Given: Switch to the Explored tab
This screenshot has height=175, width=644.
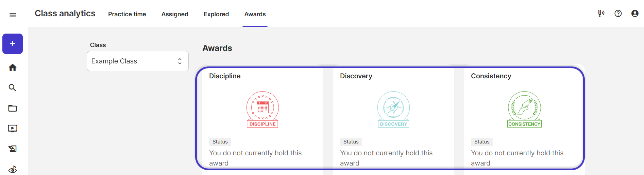Looking at the screenshot, I should [216, 14].
